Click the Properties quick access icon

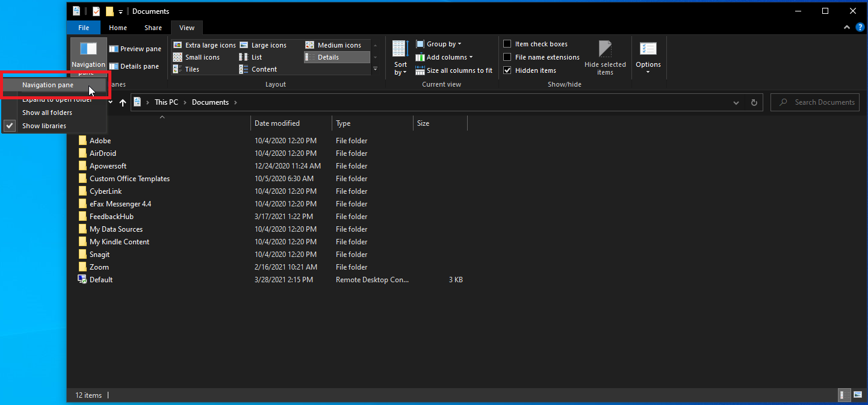96,11
